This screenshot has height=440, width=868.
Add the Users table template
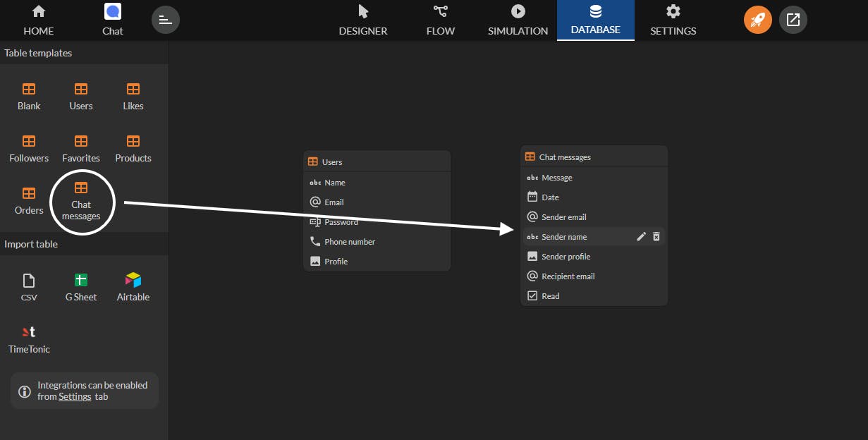tap(81, 97)
